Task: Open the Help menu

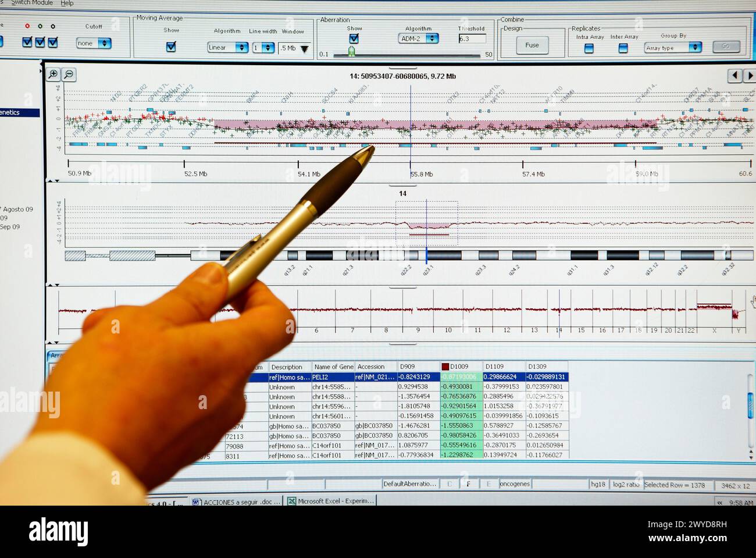Action: (x=67, y=3)
